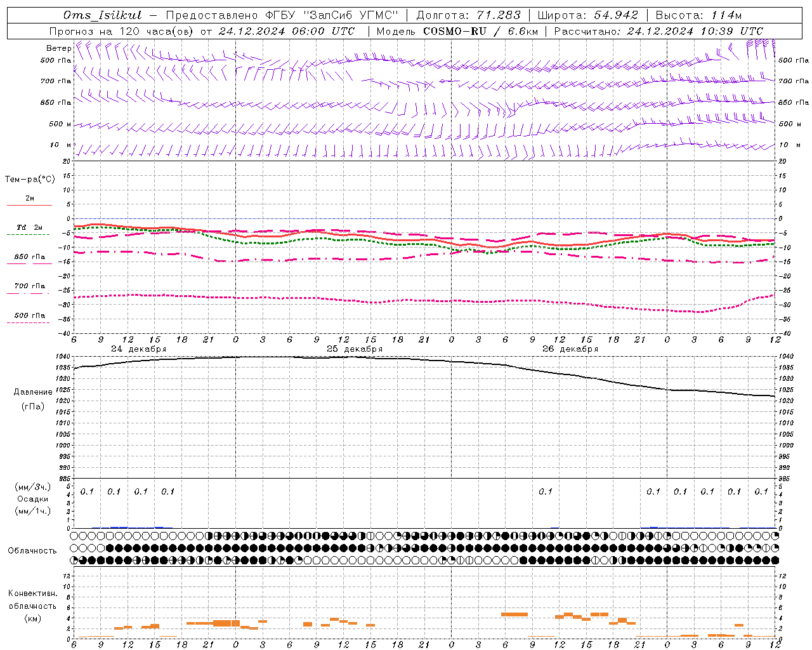Select the Широта: 54.942 header field

(x=588, y=15)
